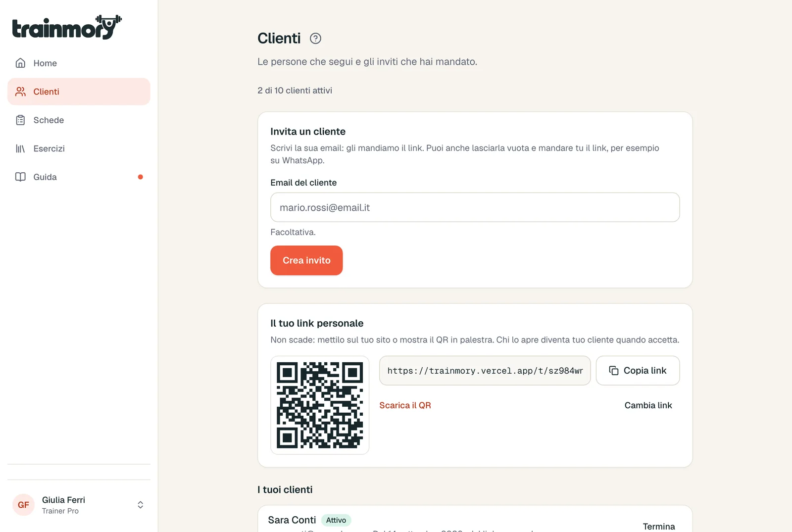Open the Esercizi section
The width and height of the screenshot is (792, 532).
(x=79, y=148)
